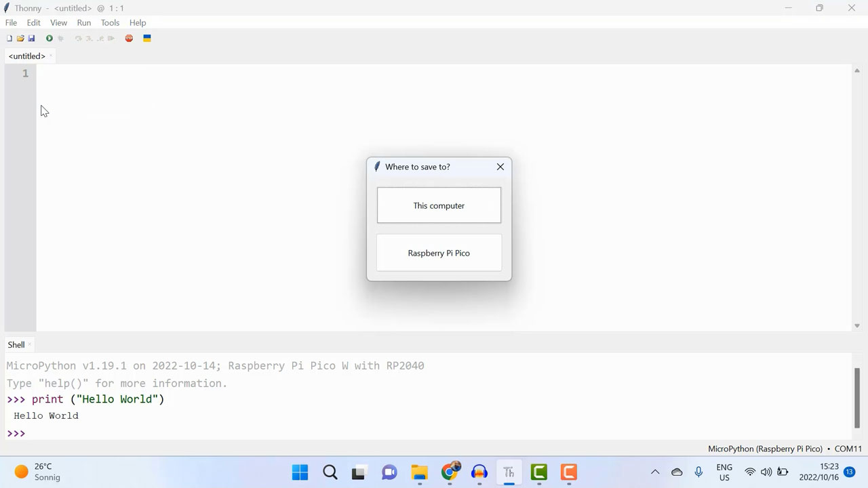Click the Open file folder icon

pos(20,39)
